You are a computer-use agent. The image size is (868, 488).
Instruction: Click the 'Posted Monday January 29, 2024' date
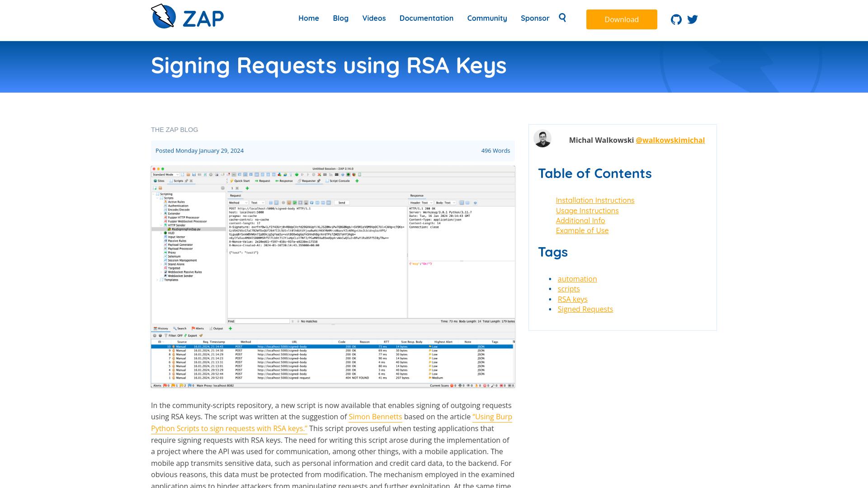pos(199,150)
